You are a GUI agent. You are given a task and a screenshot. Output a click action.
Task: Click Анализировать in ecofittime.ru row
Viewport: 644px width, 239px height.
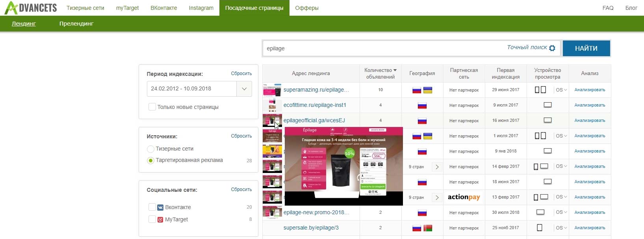pos(590,105)
